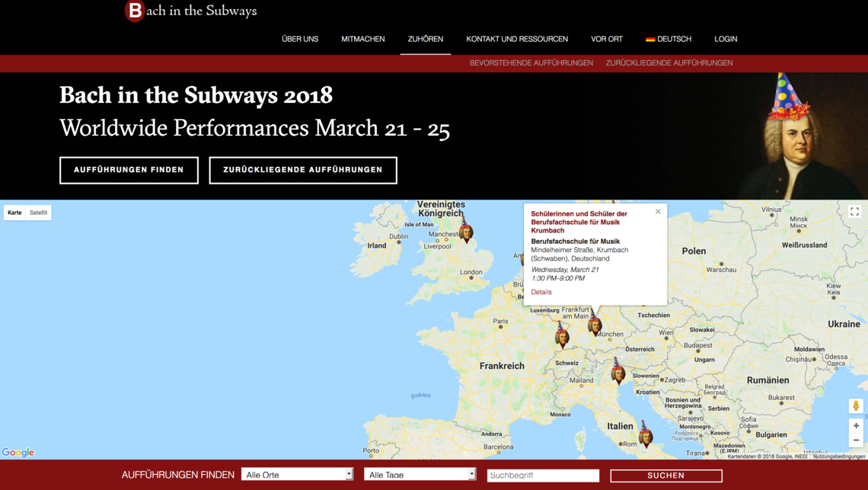Click the Warschau label on the map
Screen dimensions: 868x490
coord(721,270)
